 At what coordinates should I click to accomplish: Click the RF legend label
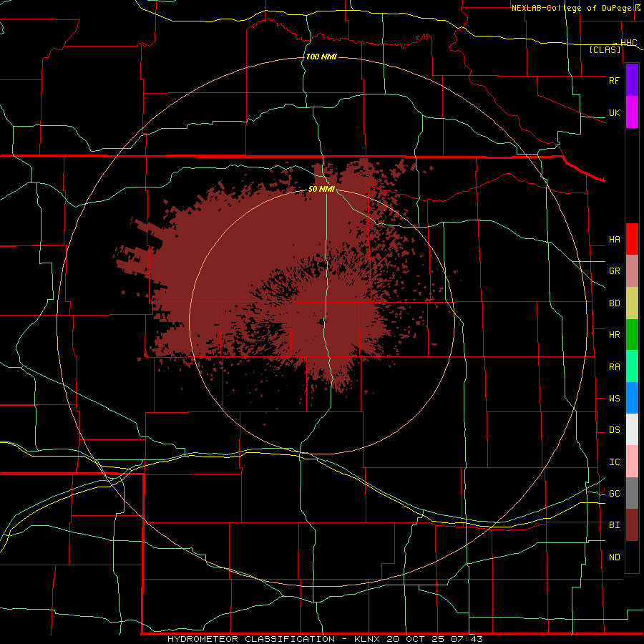pyautogui.click(x=614, y=80)
